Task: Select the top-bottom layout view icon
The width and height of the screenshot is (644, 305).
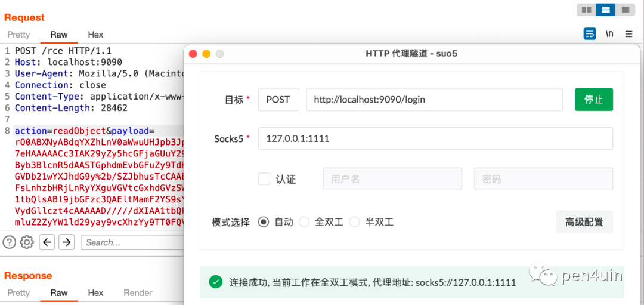Action: [605, 10]
